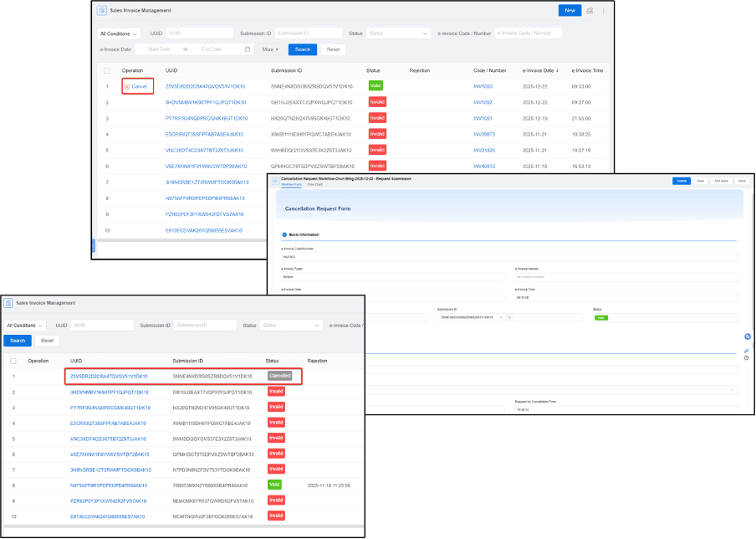Screen dimensions: 756x539
Task: Click the search icon in the form's Submission ID field
Action: [502, 317]
